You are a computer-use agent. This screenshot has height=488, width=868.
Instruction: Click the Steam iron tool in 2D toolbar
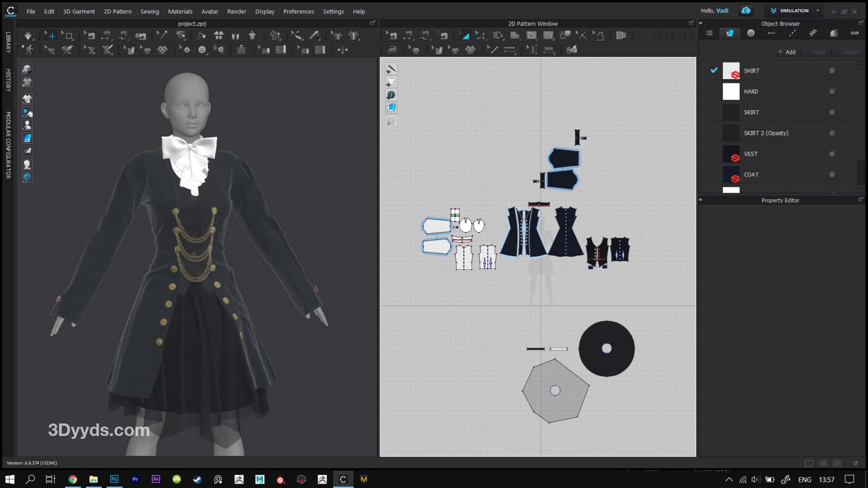tap(392, 50)
